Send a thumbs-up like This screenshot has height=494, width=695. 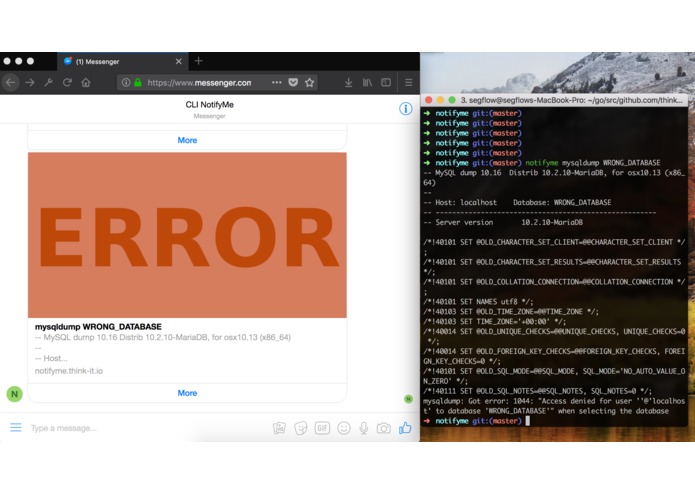tap(405, 428)
